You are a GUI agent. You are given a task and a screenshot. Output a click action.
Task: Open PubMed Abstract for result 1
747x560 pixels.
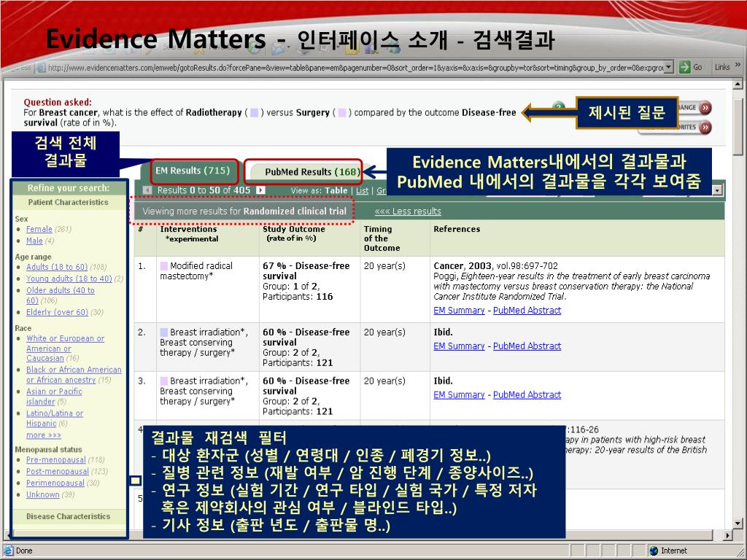point(527,311)
